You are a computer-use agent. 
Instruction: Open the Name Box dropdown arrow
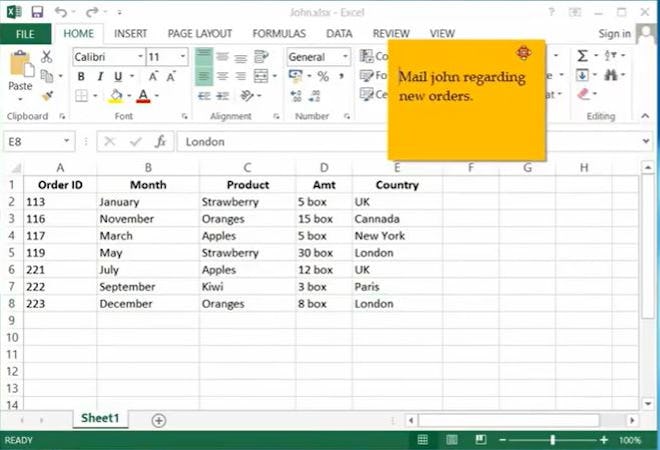(67, 141)
